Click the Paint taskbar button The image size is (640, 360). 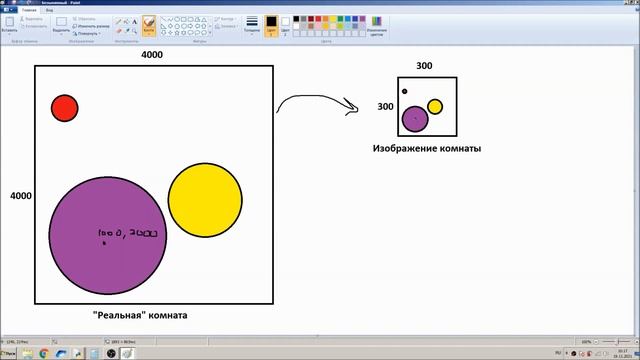(x=127, y=353)
